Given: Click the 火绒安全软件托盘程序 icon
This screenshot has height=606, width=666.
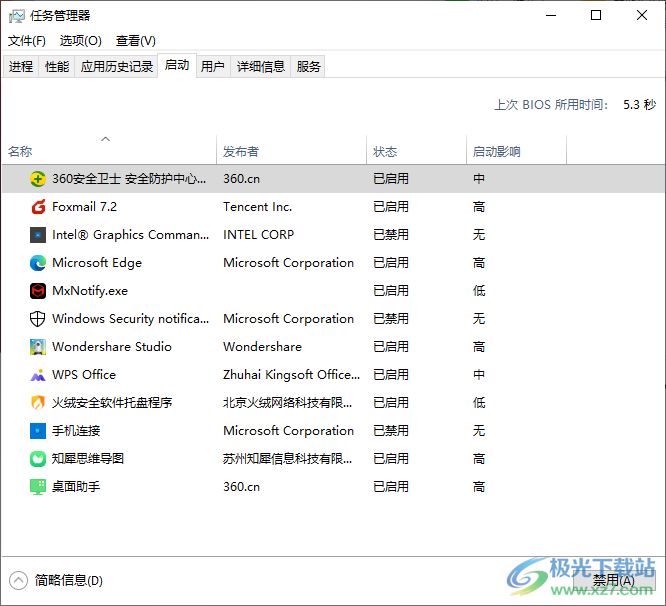Looking at the screenshot, I should coord(38,403).
